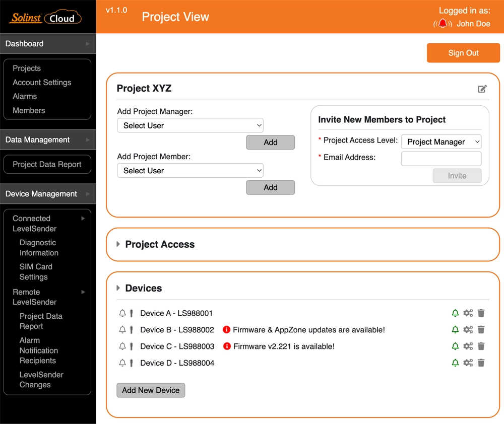The image size is (504, 424).
Task: Click the firmware update info icon for Device C
Action: pos(226,346)
